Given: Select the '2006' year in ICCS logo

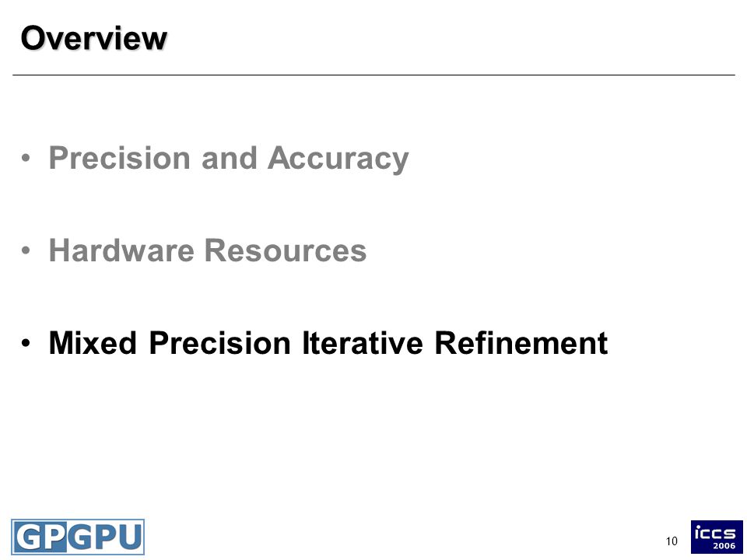Looking at the screenshot, I should [724, 546].
